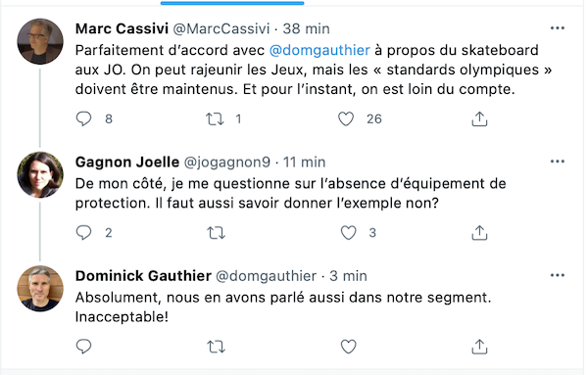The width and height of the screenshot is (588, 375).
Task: Share Dominick Gauthier's tweet
Action: coord(479,347)
